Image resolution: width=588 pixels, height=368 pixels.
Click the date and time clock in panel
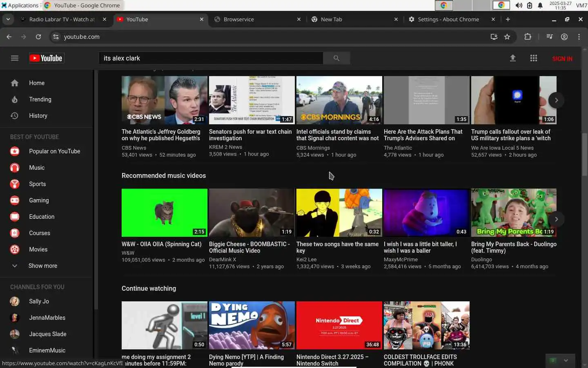click(x=561, y=5)
